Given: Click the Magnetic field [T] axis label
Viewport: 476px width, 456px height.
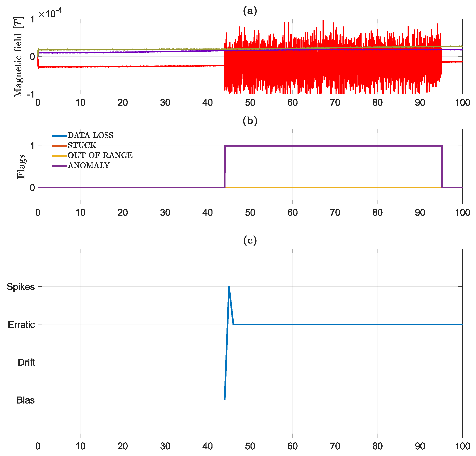Looking at the screenshot, I should [18, 57].
